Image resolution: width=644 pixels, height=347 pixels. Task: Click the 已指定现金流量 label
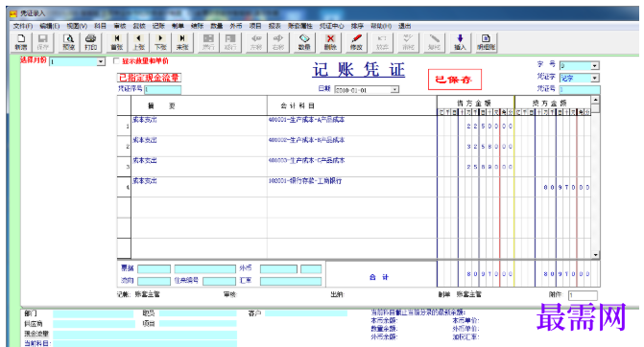(149, 78)
